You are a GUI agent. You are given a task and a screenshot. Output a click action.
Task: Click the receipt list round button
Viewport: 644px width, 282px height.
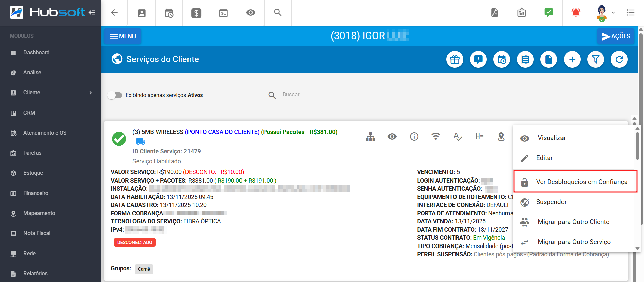pyautogui.click(x=525, y=59)
